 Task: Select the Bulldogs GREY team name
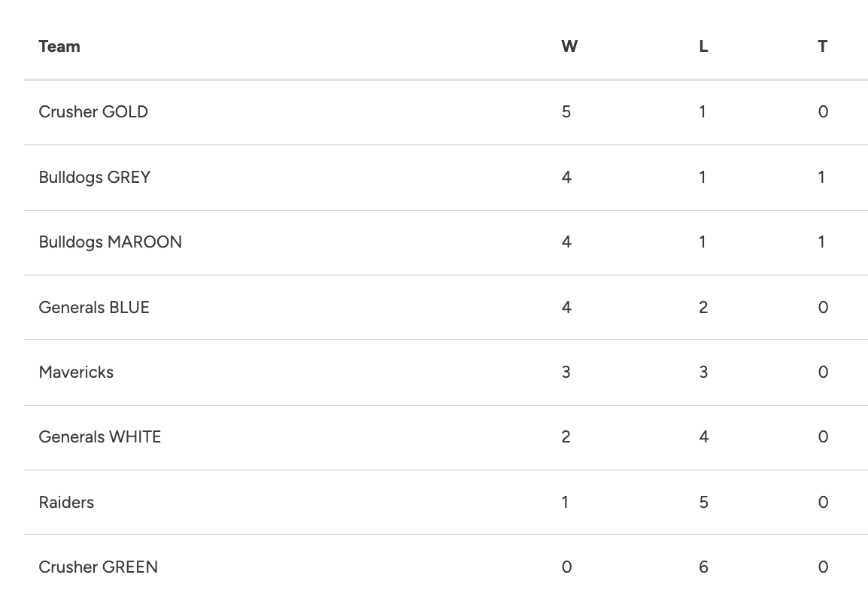(x=95, y=178)
